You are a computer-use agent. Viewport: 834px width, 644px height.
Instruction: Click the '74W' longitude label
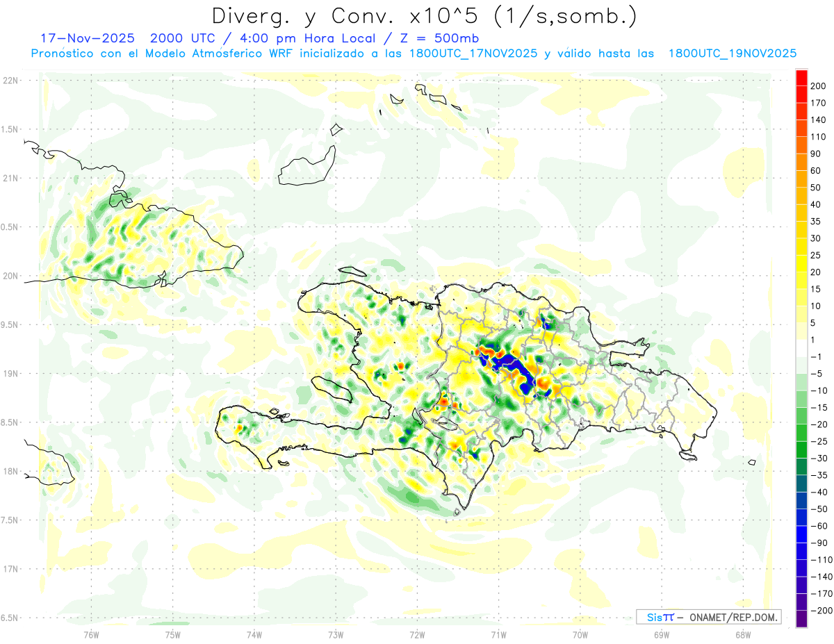pyautogui.click(x=254, y=634)
